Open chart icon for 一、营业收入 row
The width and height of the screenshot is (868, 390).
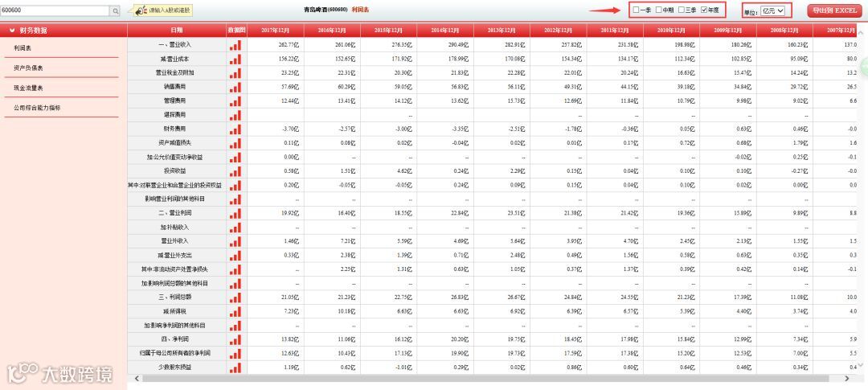235,44
